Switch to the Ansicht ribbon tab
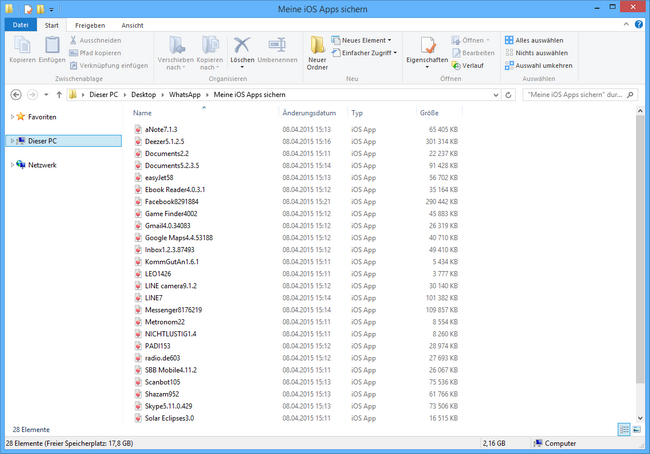 (x=131, y=23)
